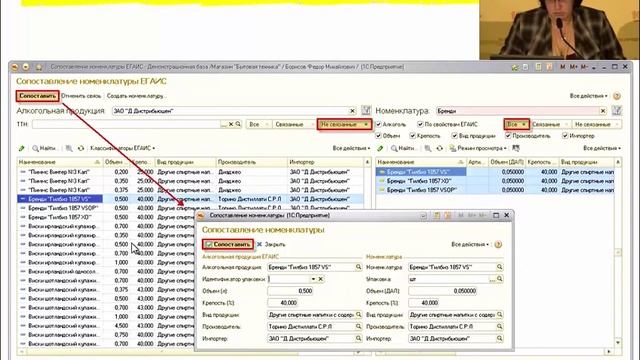Cancel search in the left list toolbar
This screenshot has width=640, height=360.
click(69, 148)
